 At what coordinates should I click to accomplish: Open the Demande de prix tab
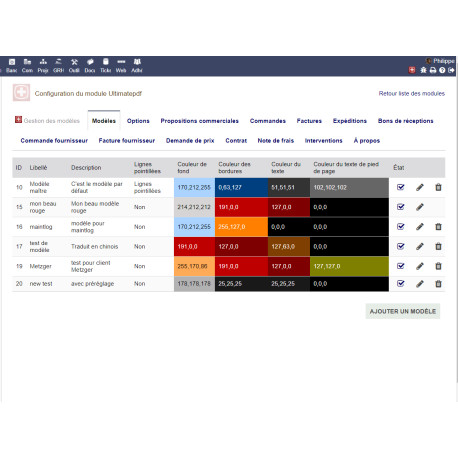190,141
